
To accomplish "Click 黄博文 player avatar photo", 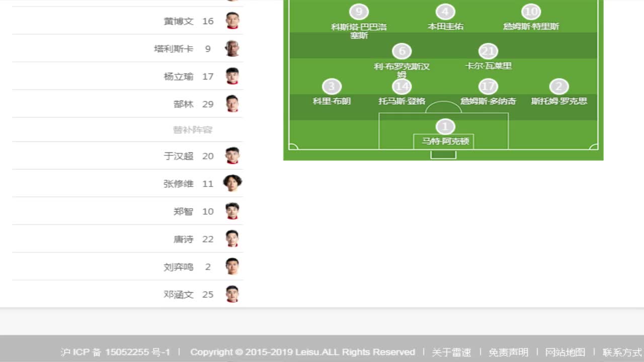I will coord(232,21).
